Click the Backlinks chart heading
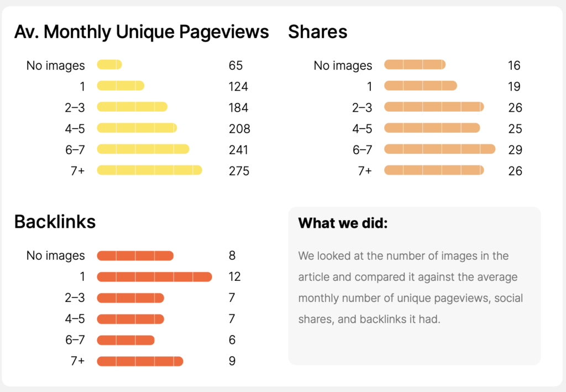The image size is (566, 392). coord(55,222)
